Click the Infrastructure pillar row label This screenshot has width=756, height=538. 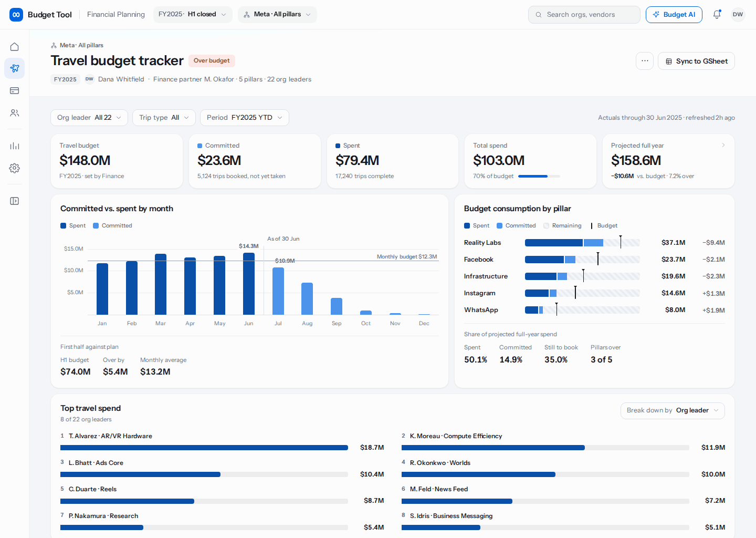point(486,276)
